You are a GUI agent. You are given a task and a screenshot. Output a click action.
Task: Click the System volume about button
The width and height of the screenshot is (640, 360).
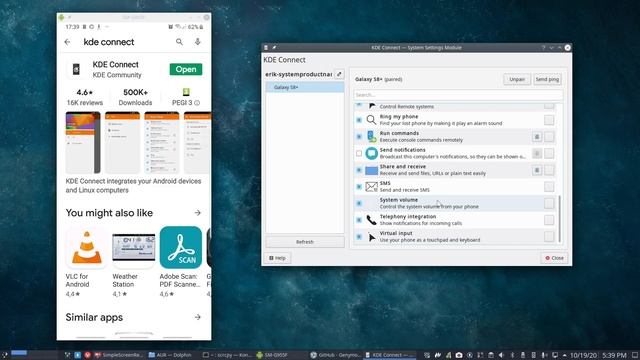[x=549, y=203]
